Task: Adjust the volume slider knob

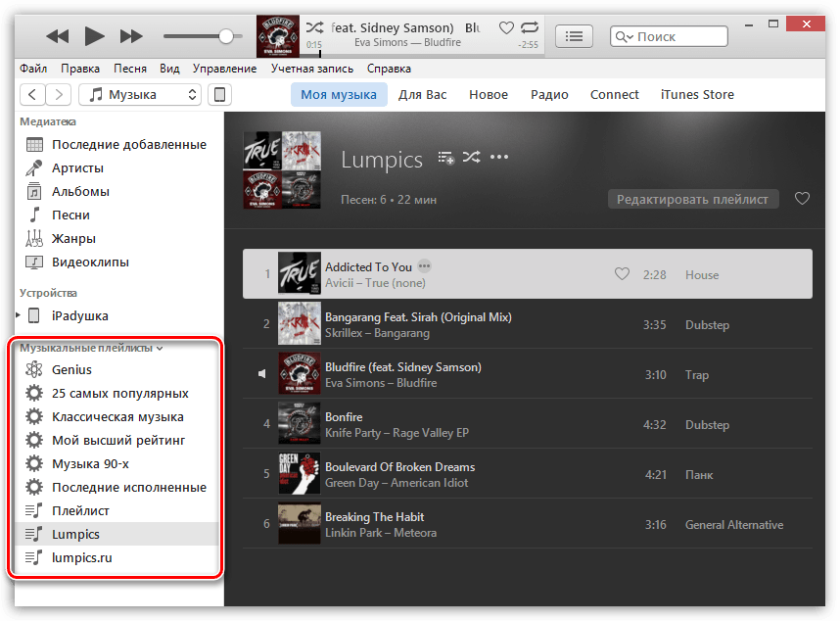Action: click(x=226, y=36)
